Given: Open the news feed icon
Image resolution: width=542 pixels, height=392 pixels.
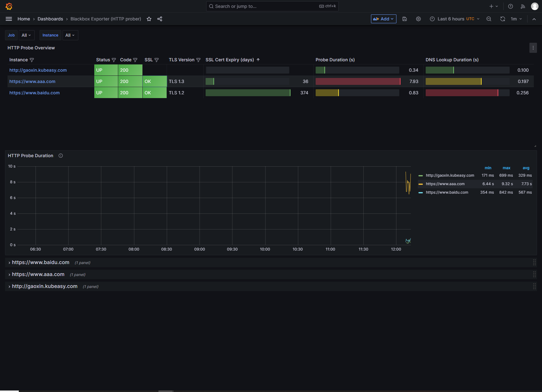Looking at the screenshot, I should pyautogui.click(x=523, y=6).
